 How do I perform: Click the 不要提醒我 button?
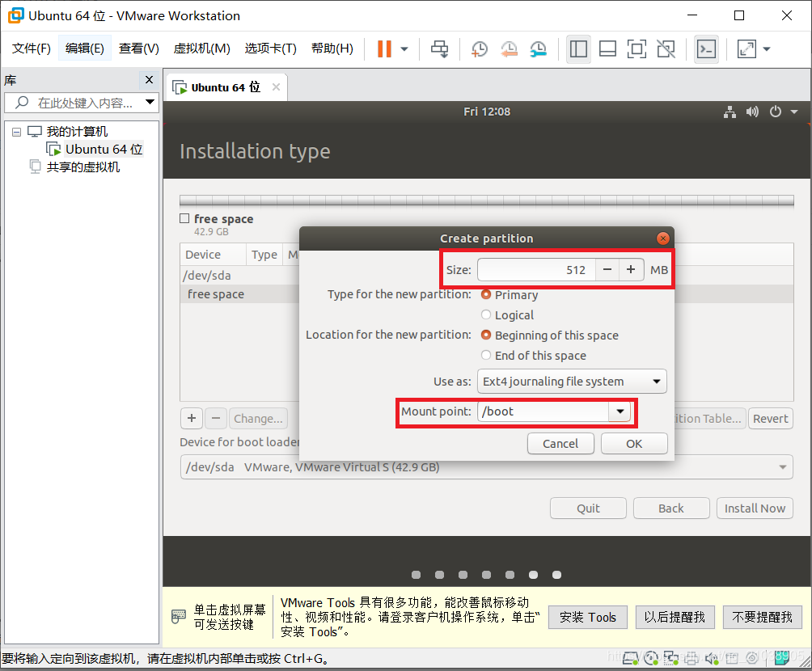pos(763,617)
